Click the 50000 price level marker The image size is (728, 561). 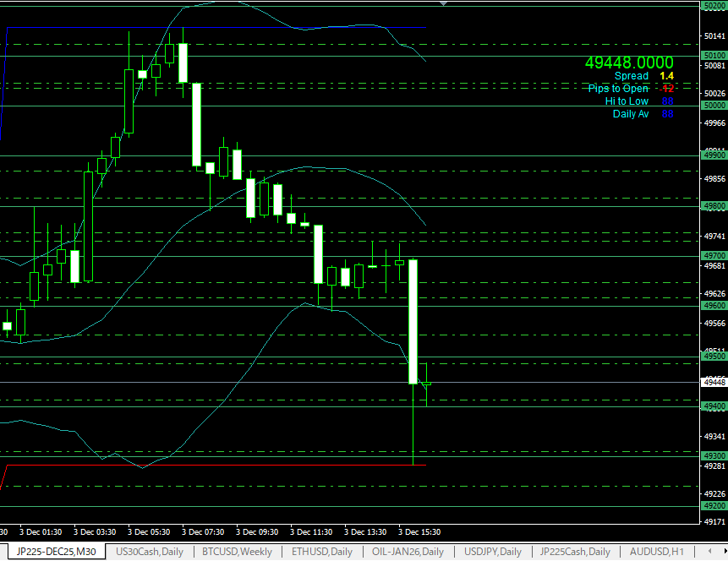click(x=714, y=106)
